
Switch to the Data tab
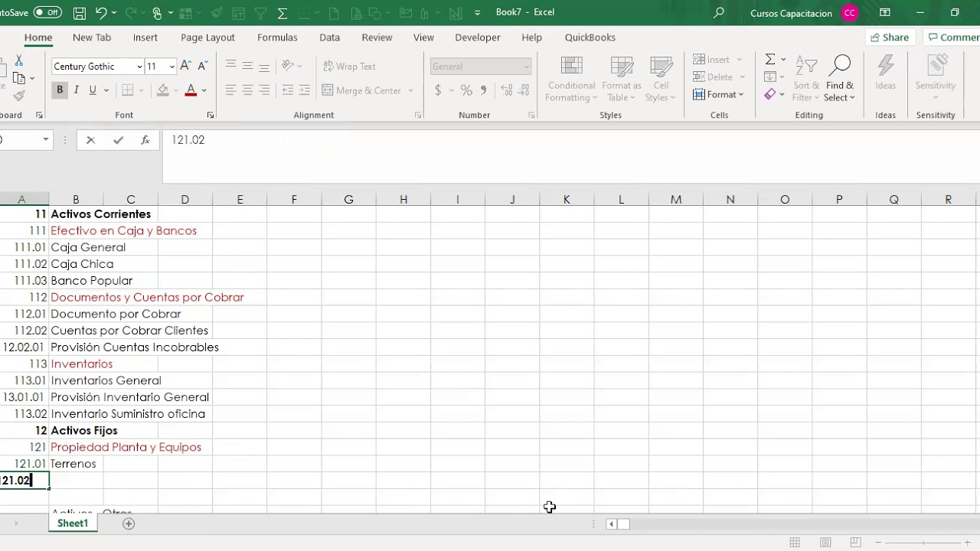pos(330,37)
